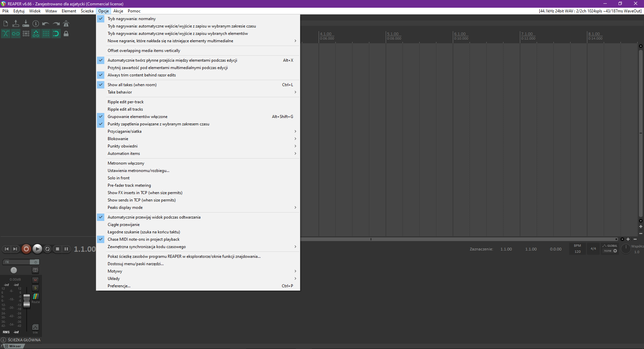This screenshot has height=349, width=644.
Task: Open the Ścieżka menu
Action: click(x=87, y=11)
